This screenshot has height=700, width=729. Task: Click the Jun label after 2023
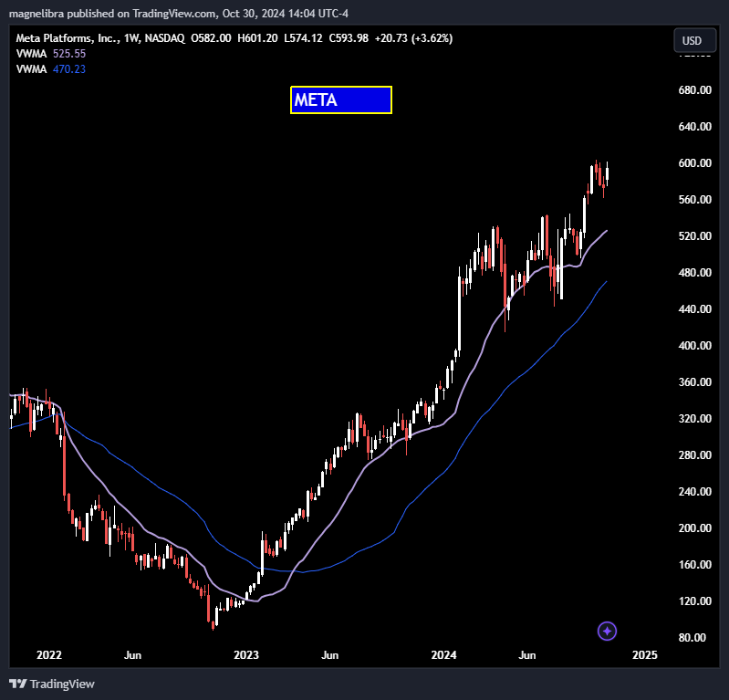329,655
